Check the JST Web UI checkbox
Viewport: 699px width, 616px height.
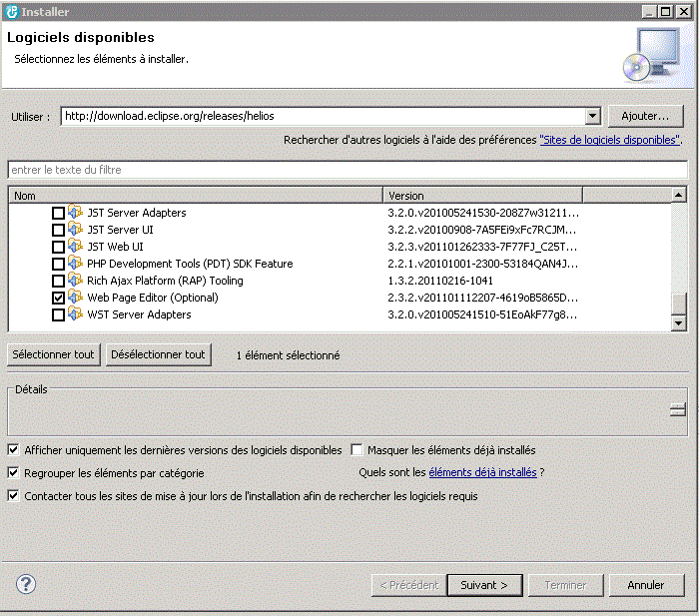click(58, 247)
